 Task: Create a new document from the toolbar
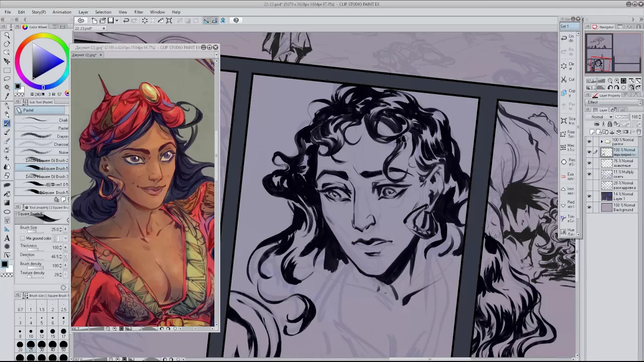[95, 21]
